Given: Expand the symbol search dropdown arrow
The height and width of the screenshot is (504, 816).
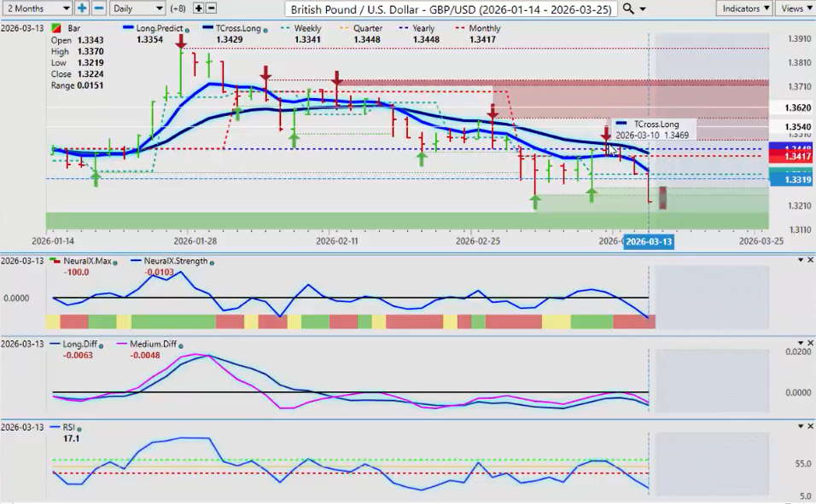Looking at the screenshot, I should tap(643, 9).
